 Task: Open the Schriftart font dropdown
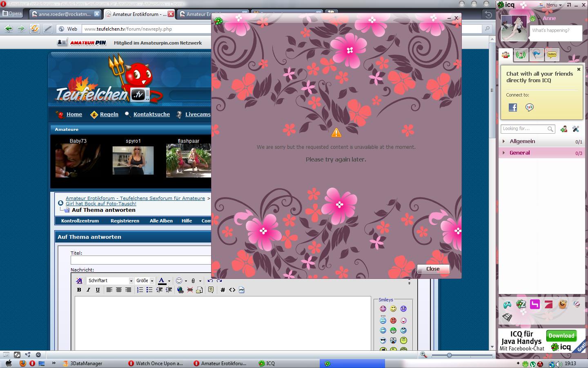click(110, 281)
